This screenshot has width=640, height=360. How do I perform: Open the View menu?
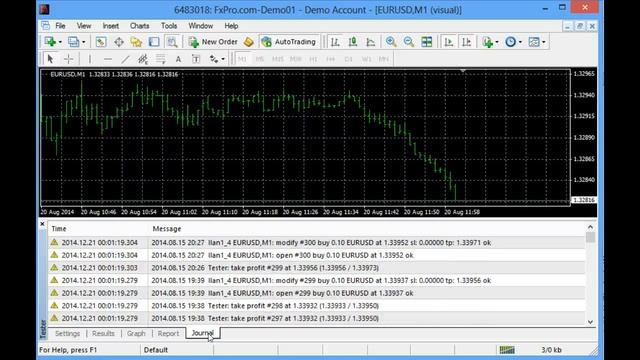[x=84, y=26]
